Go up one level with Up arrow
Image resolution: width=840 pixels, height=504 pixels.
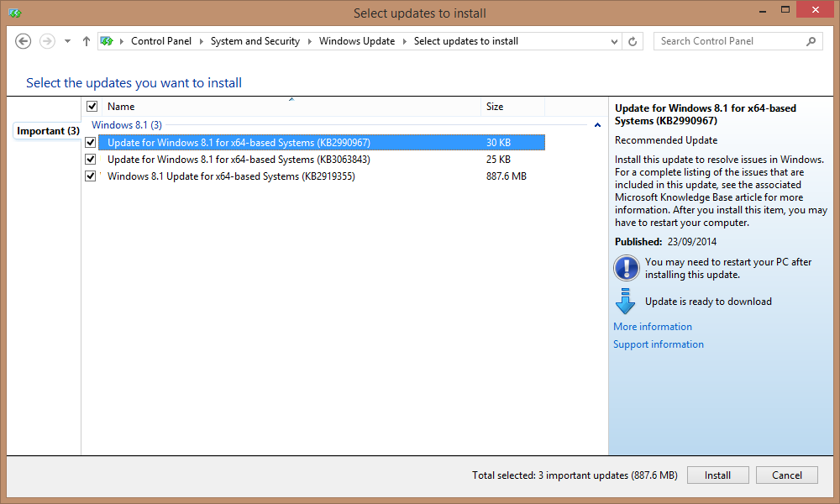coord(87,41)
